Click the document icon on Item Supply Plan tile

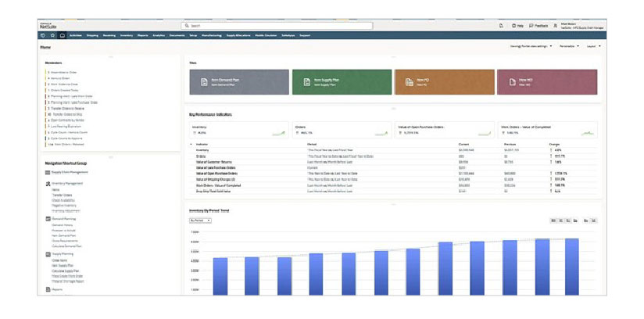(x=306, y=82)
